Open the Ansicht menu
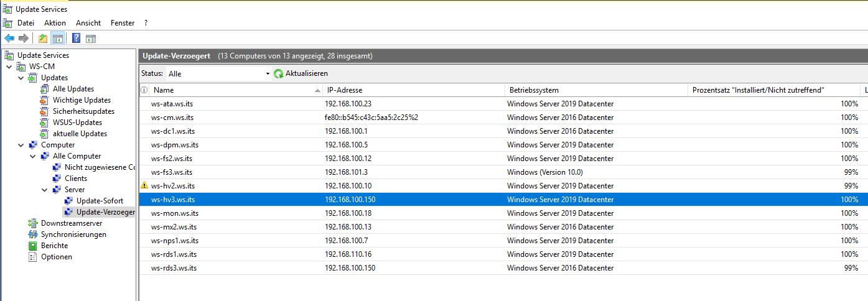The width and height of the screenshot is (868, 301). click(x=88, y=23)
